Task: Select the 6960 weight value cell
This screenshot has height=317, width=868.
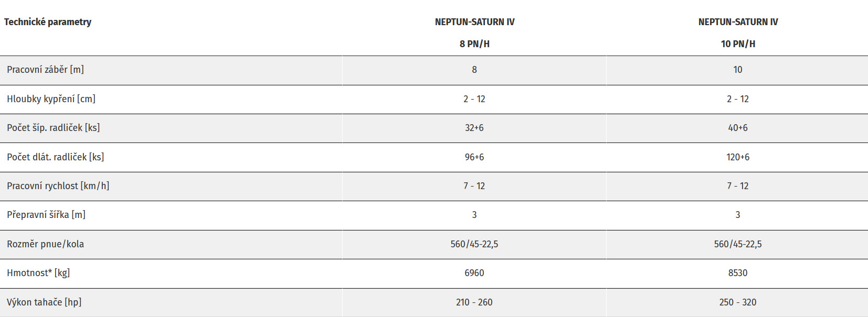Action: click(x=474, y=273)
